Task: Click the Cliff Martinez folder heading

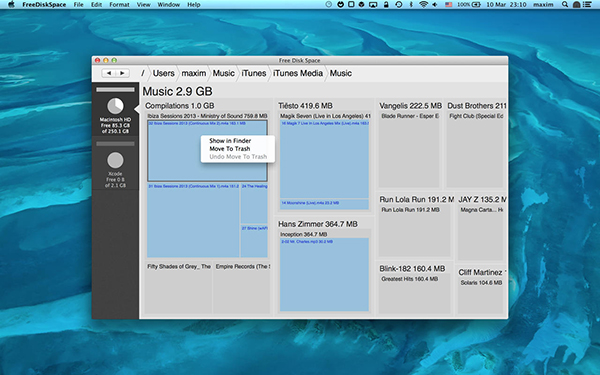Action: point(482,272)
